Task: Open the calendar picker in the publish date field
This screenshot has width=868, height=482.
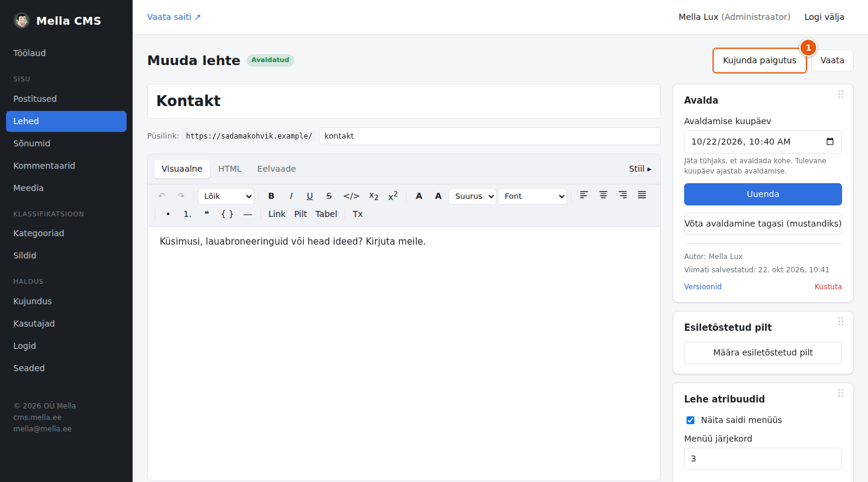Action: [830, 142]
